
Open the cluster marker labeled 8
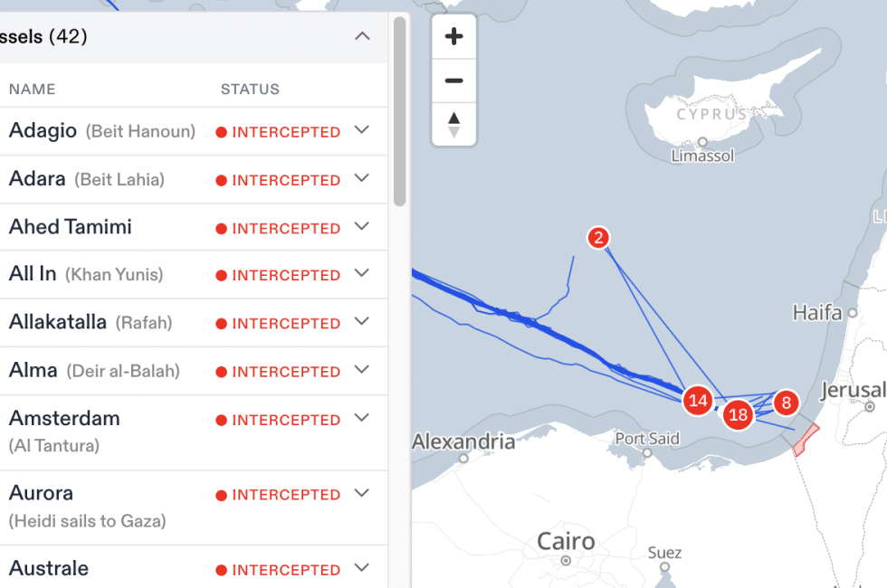[x=786, y=403]
